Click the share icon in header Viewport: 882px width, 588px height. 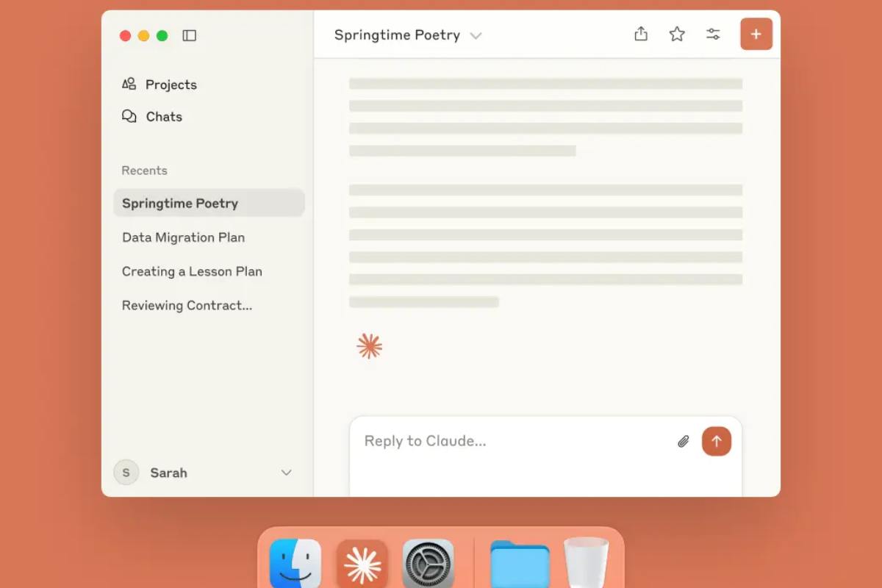pyautogui.click(x=641, y=34)
